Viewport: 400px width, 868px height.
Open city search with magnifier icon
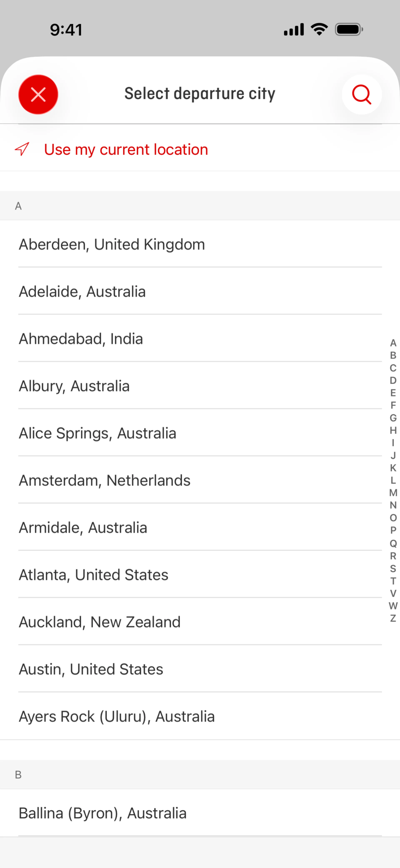click(x=361, y=94)
